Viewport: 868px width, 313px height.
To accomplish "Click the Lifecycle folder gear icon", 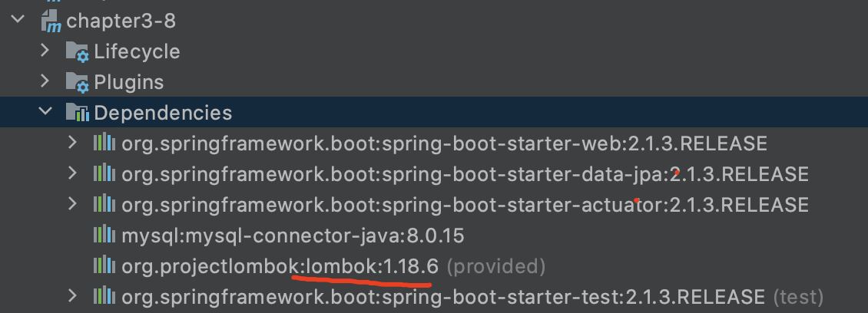I will (x=78, y=52).
